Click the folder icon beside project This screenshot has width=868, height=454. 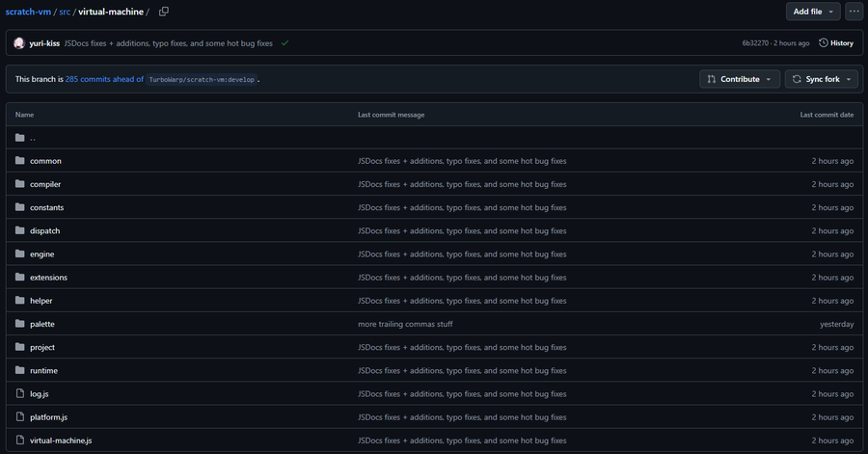[x=20, y=347]
